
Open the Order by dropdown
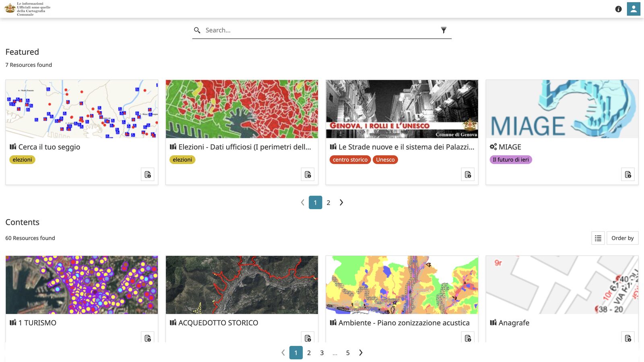coord(623,238)
